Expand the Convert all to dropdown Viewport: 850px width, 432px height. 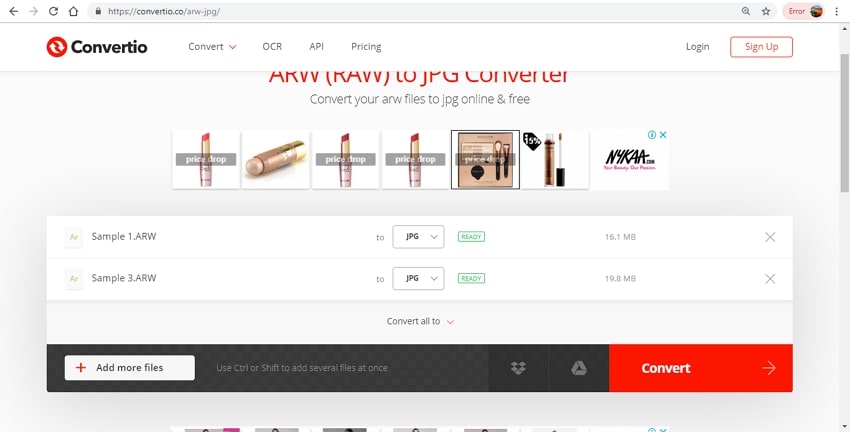tap(420, 321)
